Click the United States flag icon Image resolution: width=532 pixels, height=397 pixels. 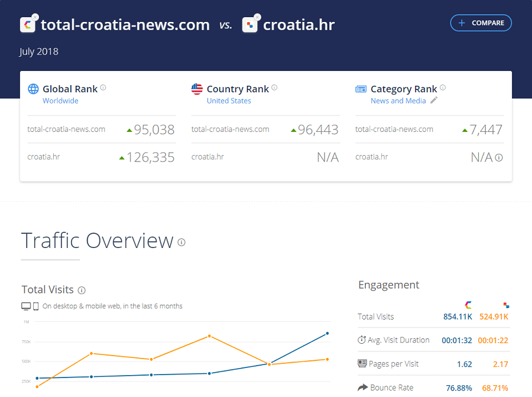(197, 89)
